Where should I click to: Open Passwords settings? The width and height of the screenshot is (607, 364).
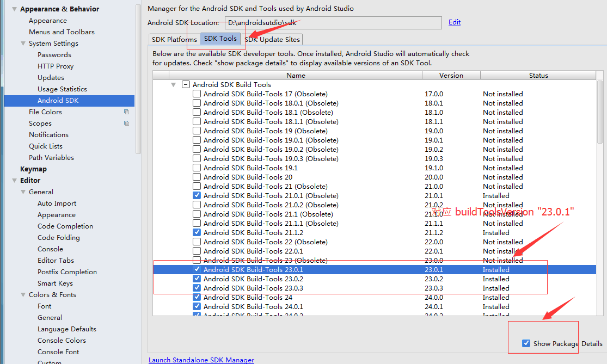(x=54, y=54)
